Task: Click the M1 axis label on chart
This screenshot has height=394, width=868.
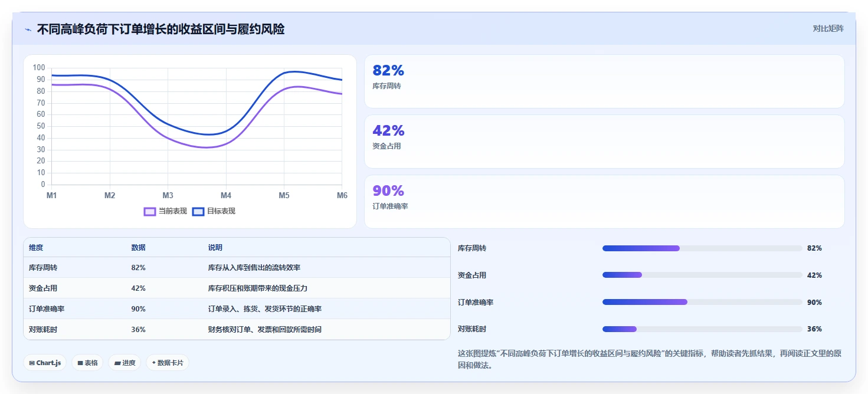Action: 51,195
